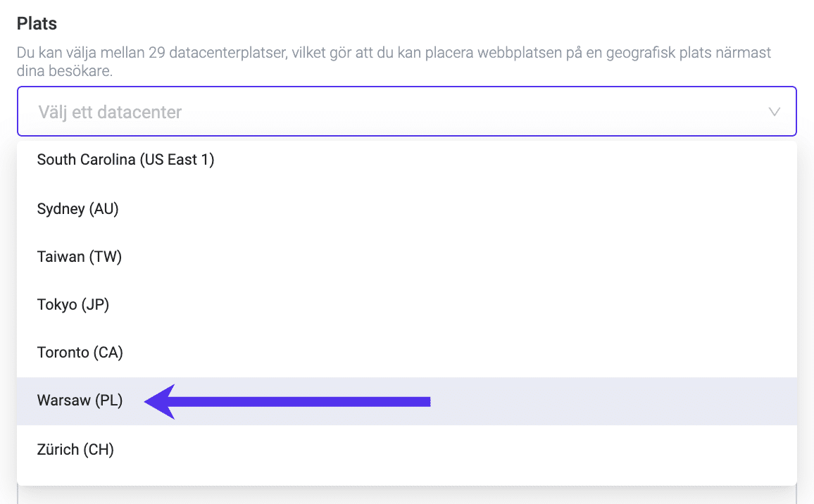Viewport: 814px width, 504px height.
Task: Open the 'Välj ett datacenter' dropdown
Action: (x=406, y=111)
